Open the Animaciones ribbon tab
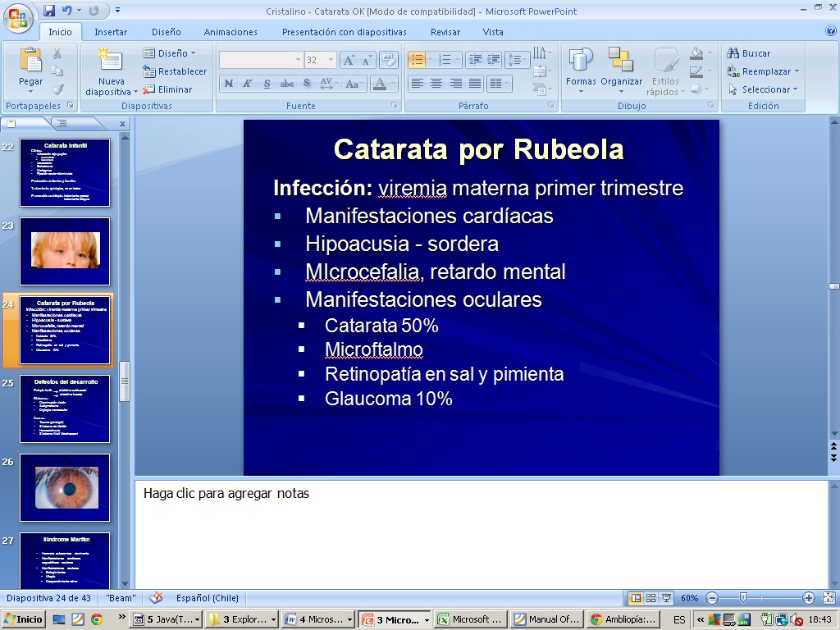Screen dimensions: 840x630 click(231, 32)
